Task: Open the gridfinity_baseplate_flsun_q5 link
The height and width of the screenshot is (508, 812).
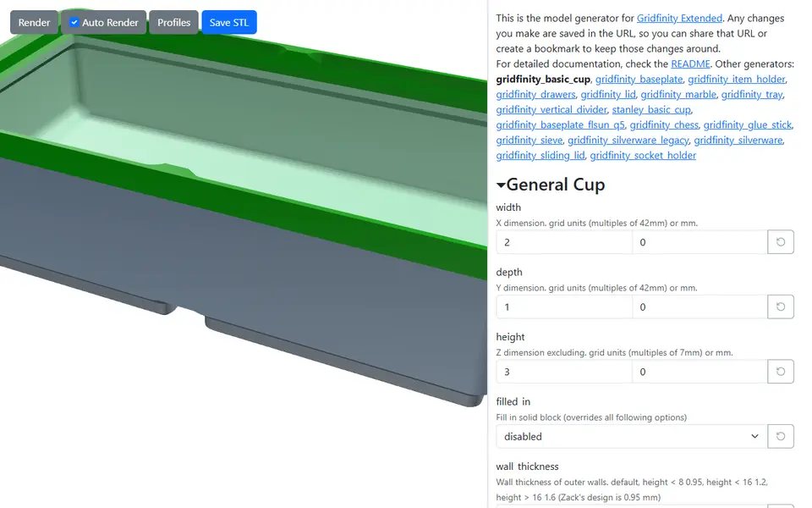Action: [x=560, y=125]
